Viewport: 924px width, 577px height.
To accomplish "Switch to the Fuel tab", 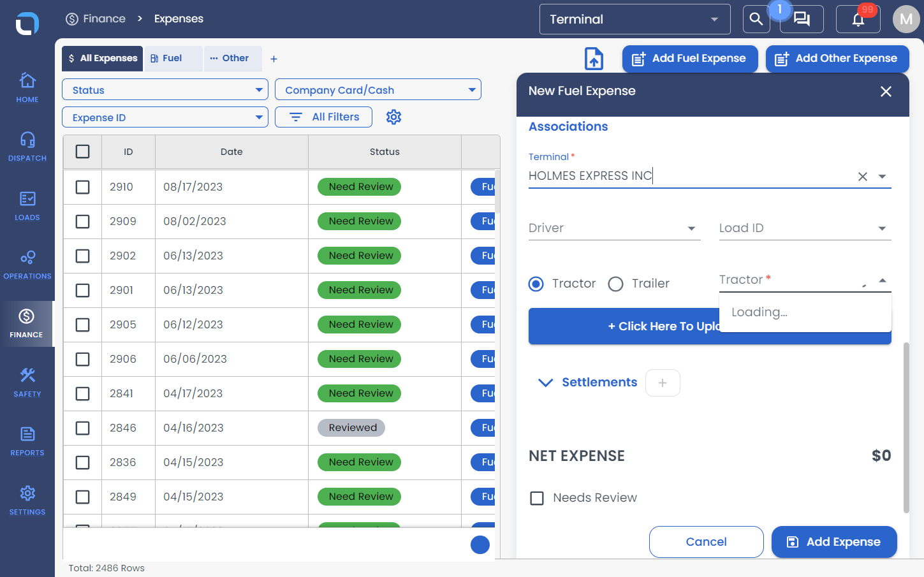I will click(173, 59).
